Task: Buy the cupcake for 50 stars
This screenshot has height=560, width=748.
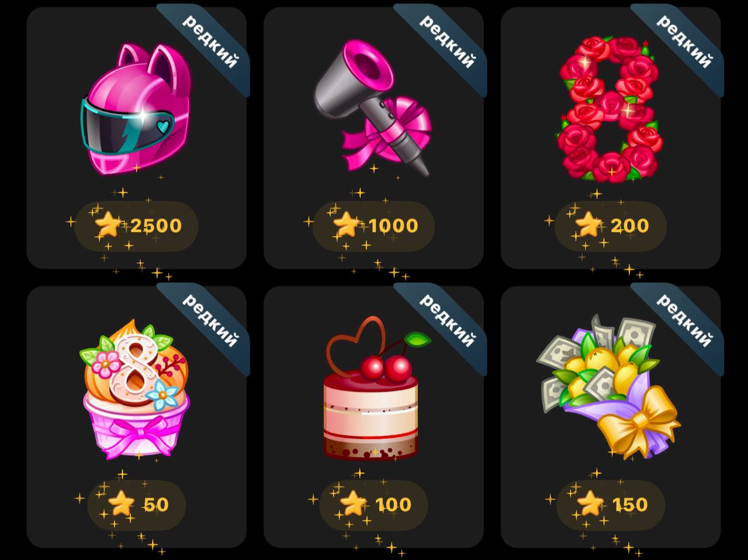Action: (x=136, y=505)
